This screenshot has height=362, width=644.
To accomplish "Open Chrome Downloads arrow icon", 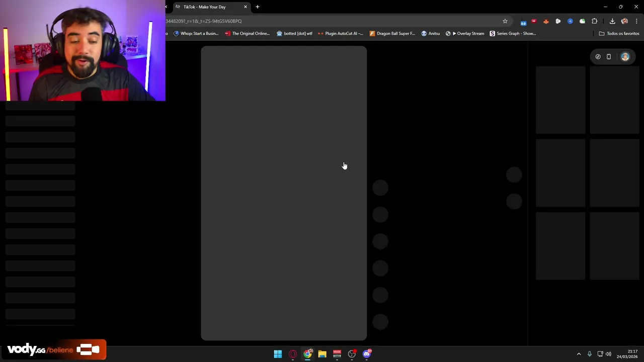I will (612, 21).
